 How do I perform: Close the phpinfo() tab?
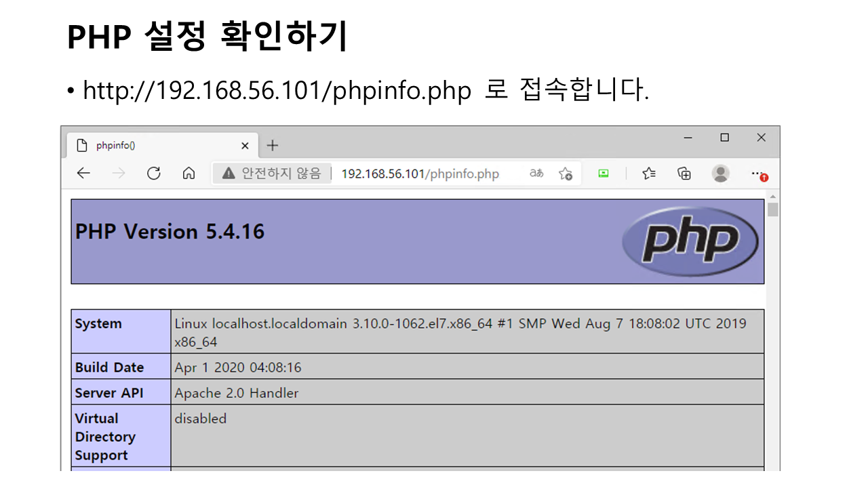(245, 146)
